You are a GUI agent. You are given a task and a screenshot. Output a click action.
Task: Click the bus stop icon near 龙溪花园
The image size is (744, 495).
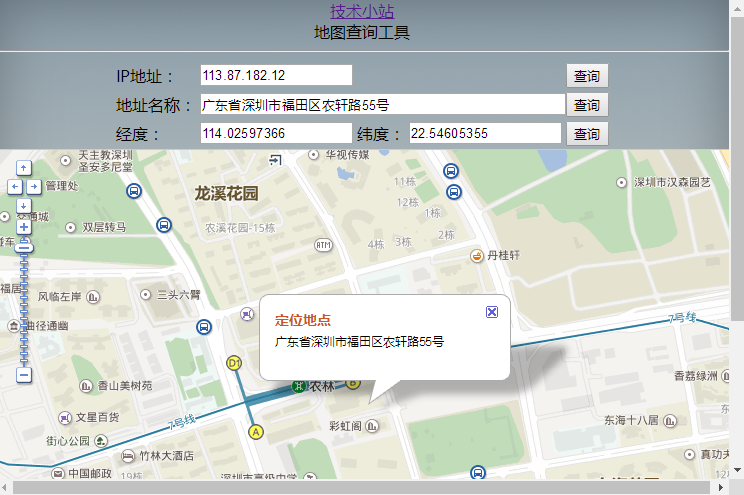click(x=134, y=191)
